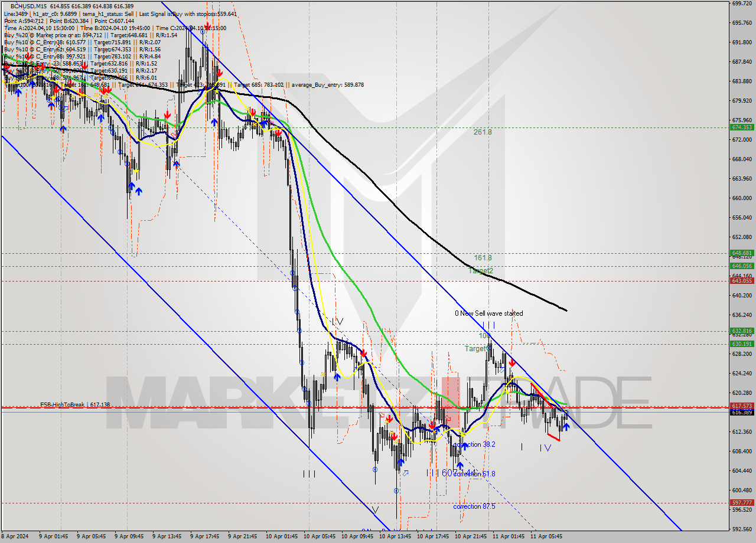Click the 261.8 Fibonacci level label
The height and width of the screenshot is (543, 756).
coord(483,132)
